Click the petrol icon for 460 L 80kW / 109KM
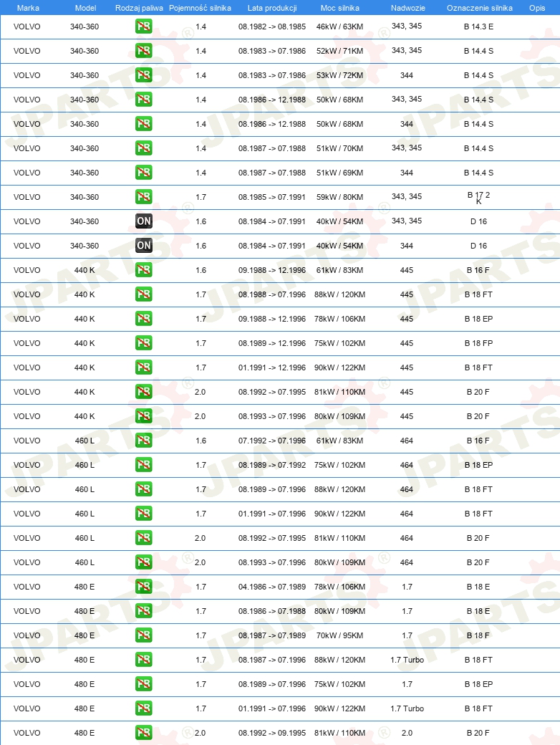The height and width of the screenshot is (745, 560). [143, 562]
